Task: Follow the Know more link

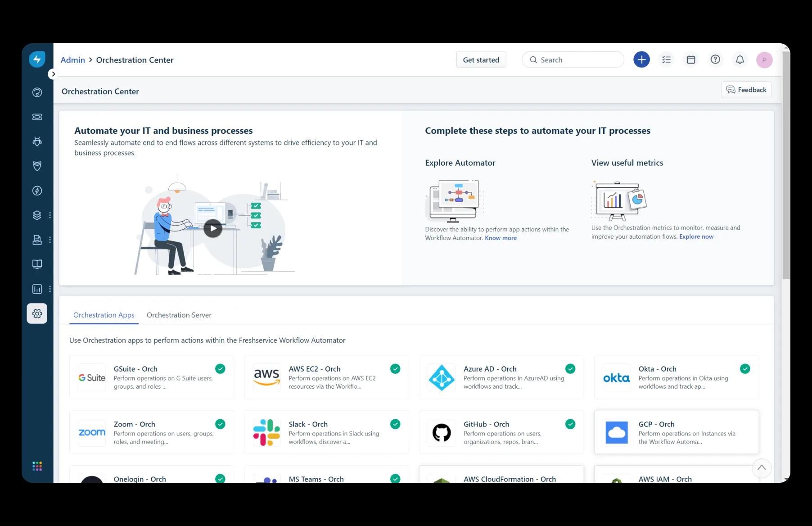Action: click(x=501, y=238)
